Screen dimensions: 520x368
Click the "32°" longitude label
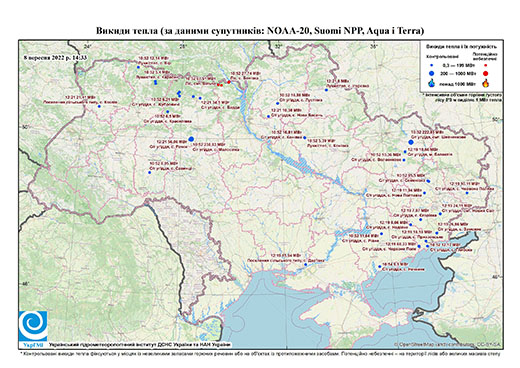pos(278,46)
